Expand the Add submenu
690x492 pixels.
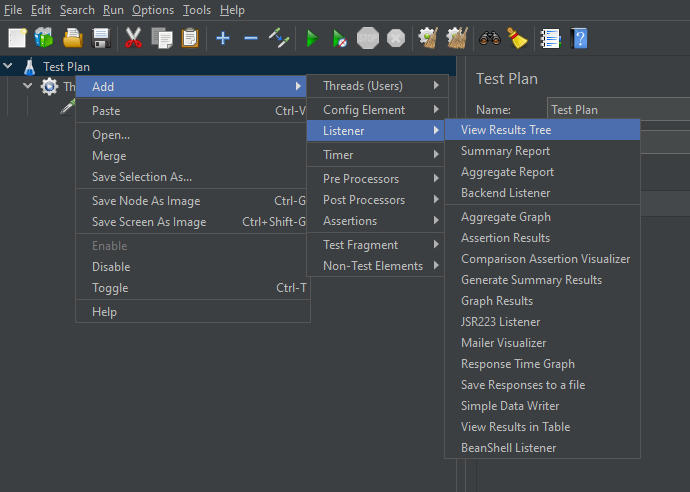coord(191,86)
